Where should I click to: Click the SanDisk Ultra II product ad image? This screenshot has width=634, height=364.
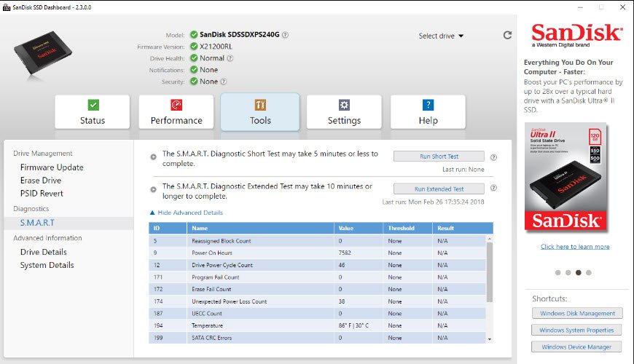(566, 177)
